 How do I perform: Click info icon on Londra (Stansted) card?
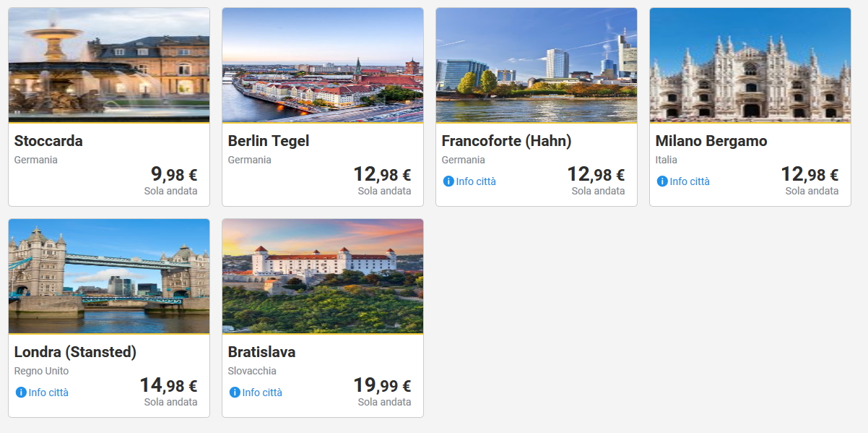pyautogui.click(x=21, y=393)
